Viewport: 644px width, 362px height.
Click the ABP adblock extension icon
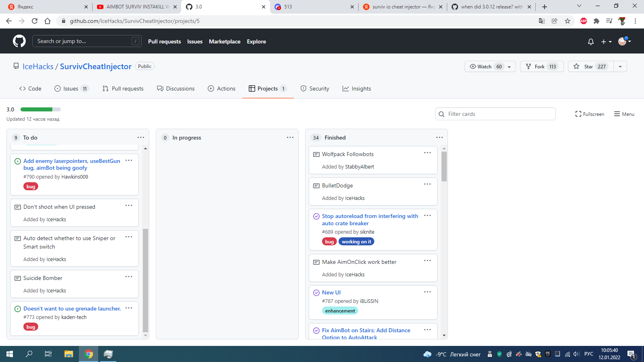[583, 21]
